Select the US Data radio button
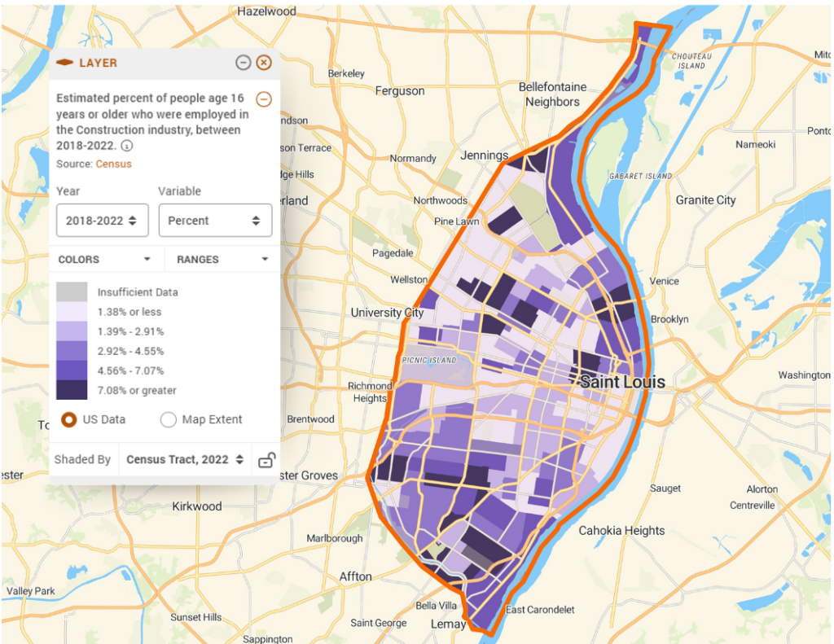This screenshot has height=644, width=834. point(70,419)
